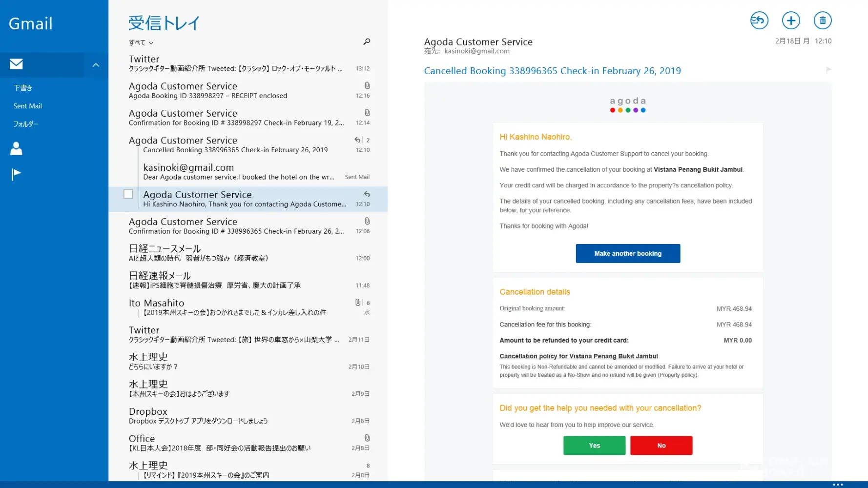Open the すべて filter dropdown

point(141,43)
